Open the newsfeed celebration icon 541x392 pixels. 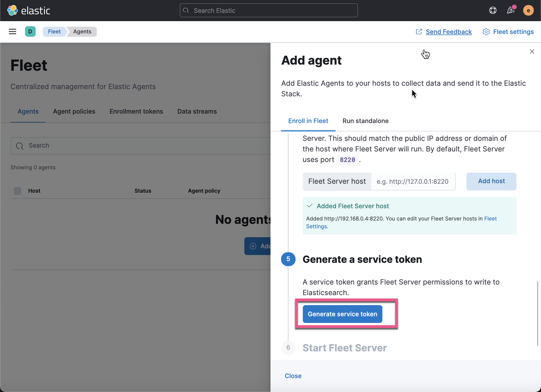[510, 11]
